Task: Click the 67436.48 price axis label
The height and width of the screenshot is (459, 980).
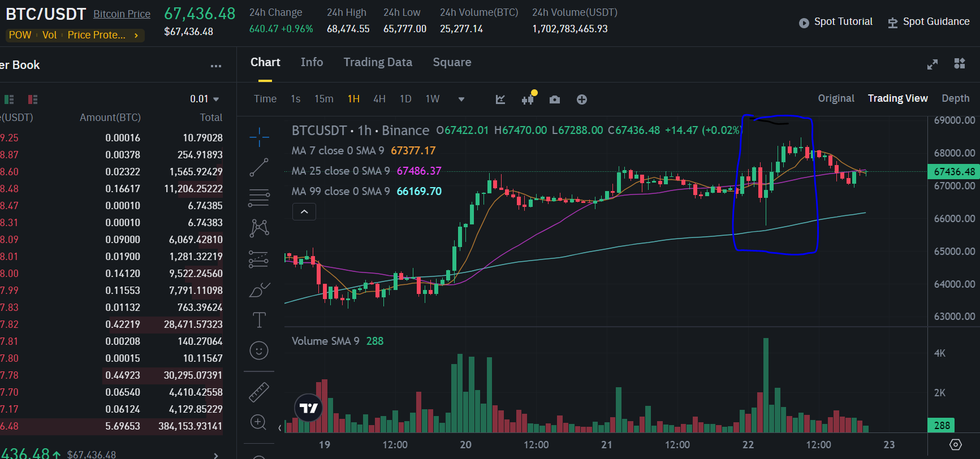Action: [x=954, y=171]
